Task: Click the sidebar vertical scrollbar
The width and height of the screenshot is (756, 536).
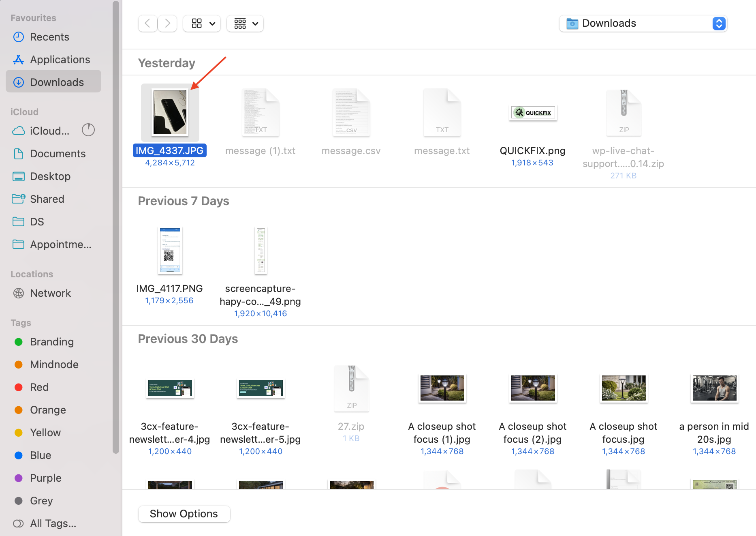Action: (116, 227)
